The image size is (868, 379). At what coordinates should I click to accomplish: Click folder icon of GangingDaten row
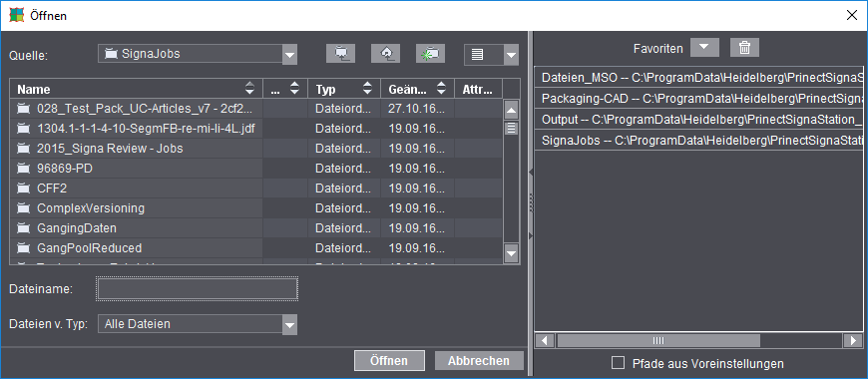[x=23, y=228]
